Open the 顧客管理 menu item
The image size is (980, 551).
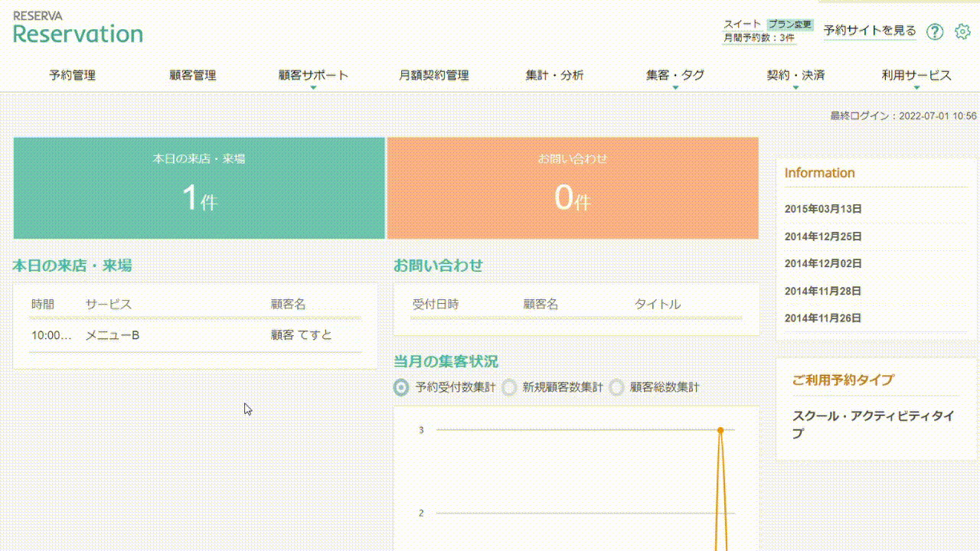click(x=193, y=75)
